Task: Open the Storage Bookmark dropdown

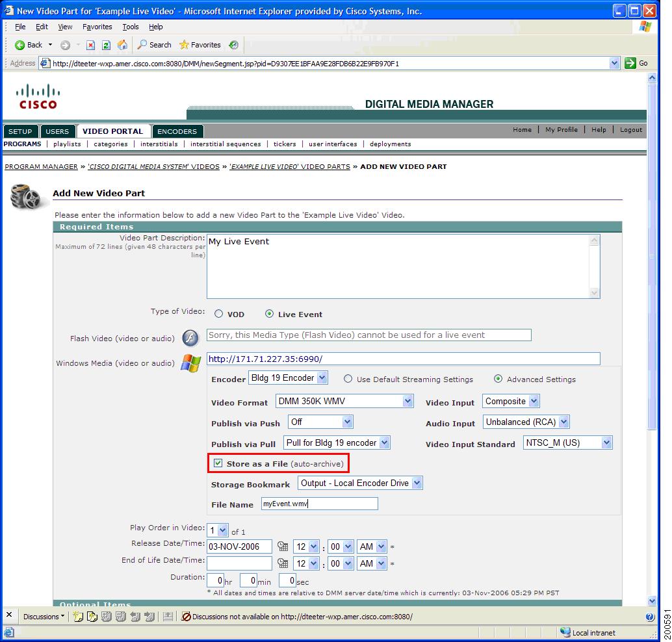Action: [x=418, y=483]
